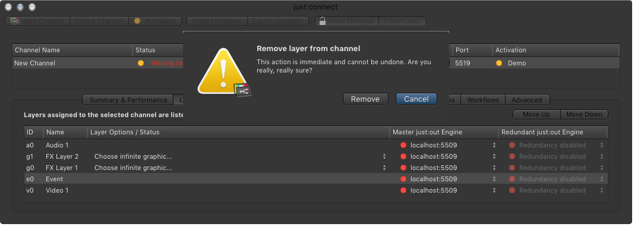
Task: Click the Move Up button
Action: pos(536,114)
